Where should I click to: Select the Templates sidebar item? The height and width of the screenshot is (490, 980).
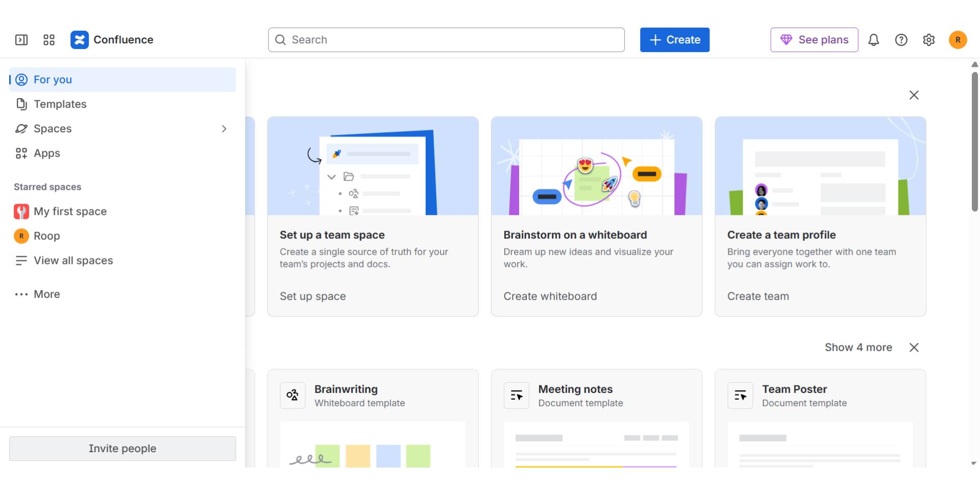(x=60, y=104)
